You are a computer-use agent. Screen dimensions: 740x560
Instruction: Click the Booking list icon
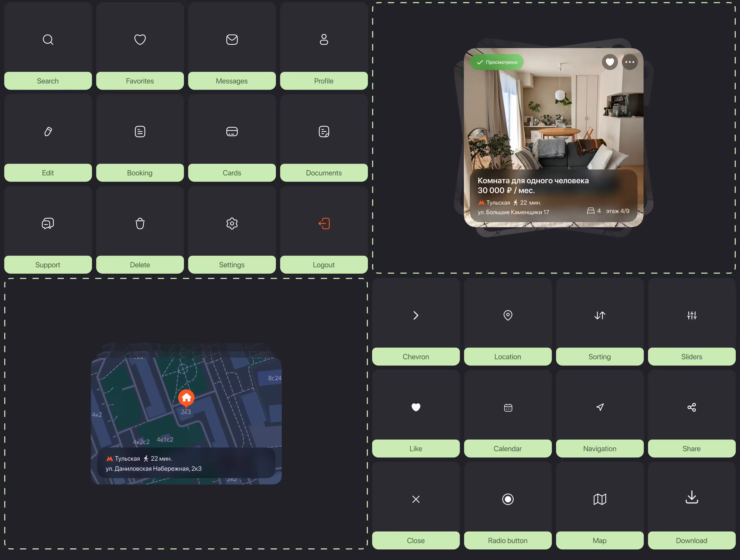coord(140,131)
